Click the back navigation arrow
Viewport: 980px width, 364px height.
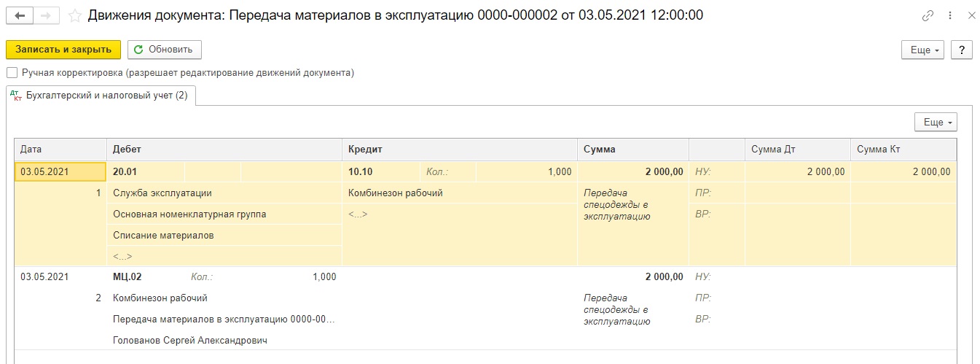(20, 15)
